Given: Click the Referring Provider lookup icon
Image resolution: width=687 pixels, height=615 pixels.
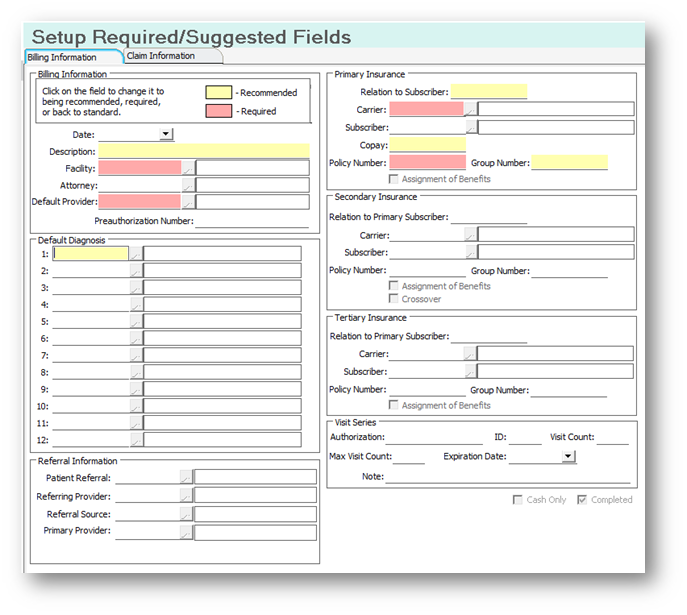Looking at the screenshot, I should tap(186, 497).
